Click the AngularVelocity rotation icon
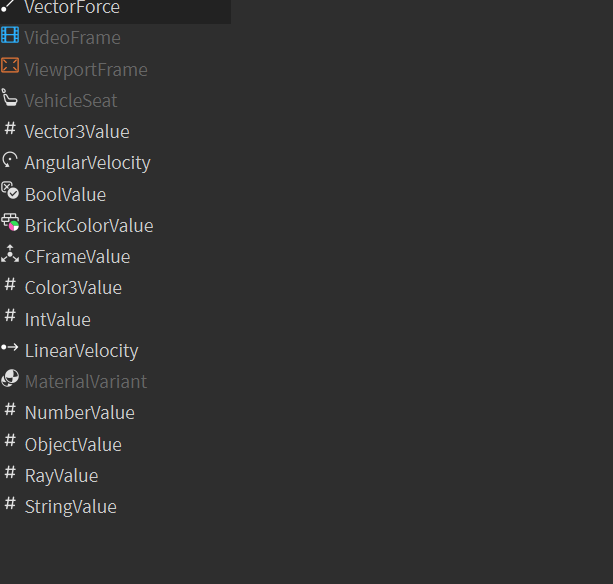Screen dimensions: 613x584 10,160
